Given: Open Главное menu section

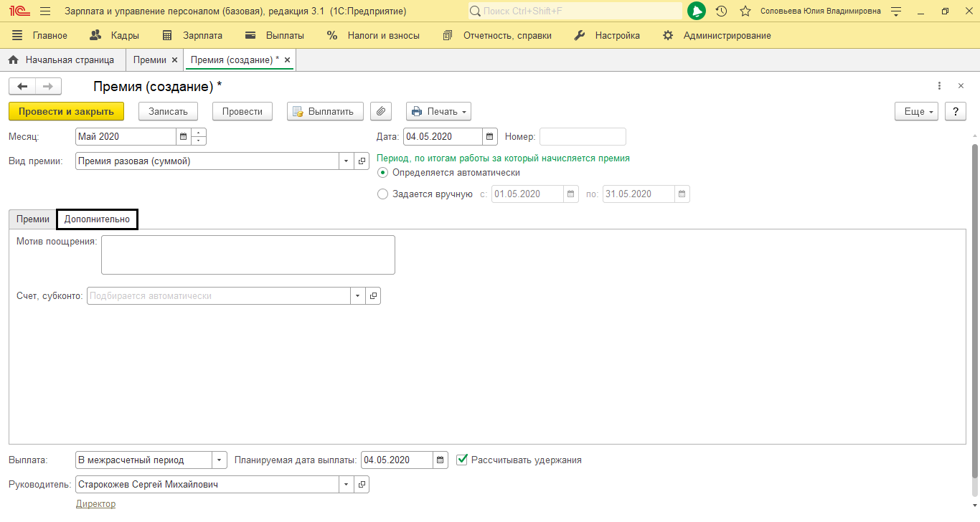Looking at the screenshot, I should click(50, 35).
